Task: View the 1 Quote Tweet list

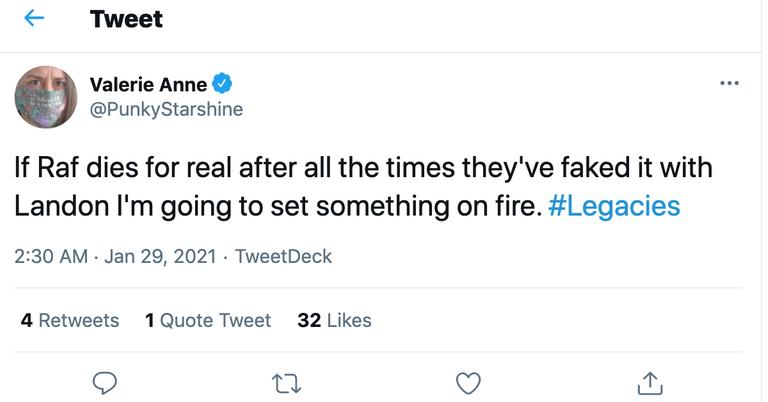Action: pos(208,320)
